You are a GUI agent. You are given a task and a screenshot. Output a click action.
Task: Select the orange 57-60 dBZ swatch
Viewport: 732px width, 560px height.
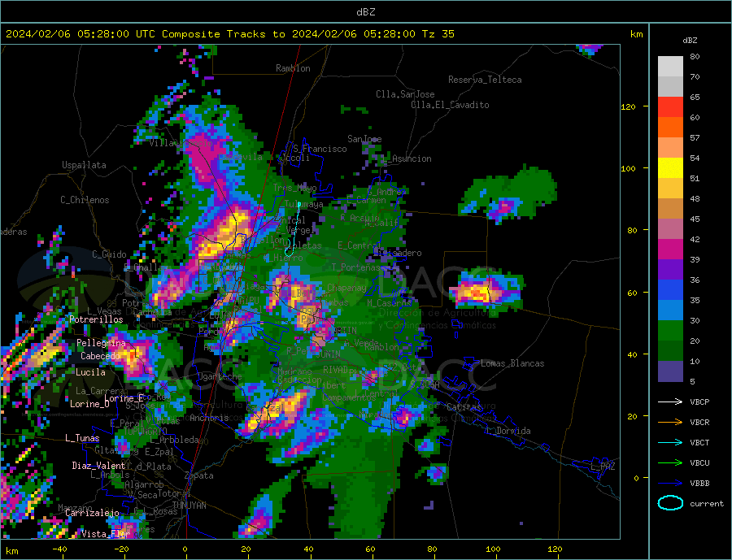coord(670,128)
